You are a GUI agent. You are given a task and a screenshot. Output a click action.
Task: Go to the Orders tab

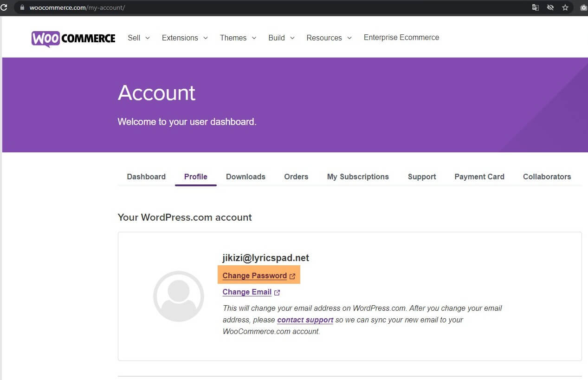point(296,177)
